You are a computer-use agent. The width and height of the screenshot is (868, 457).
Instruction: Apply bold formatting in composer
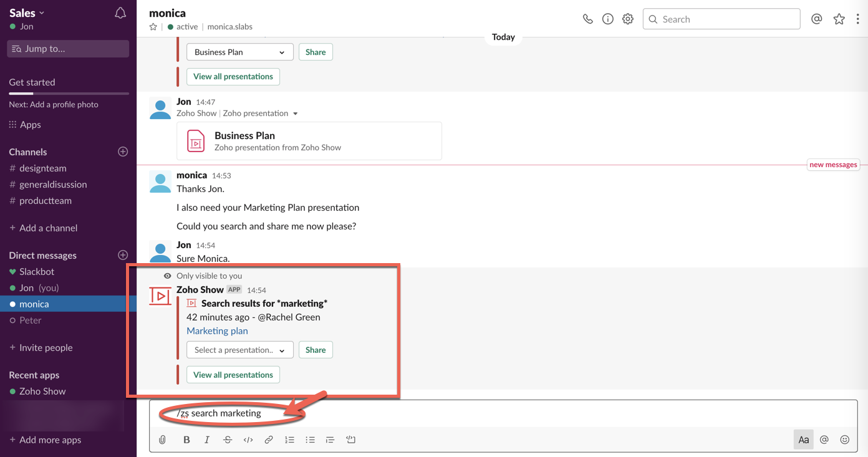click(x=186, y=440)
